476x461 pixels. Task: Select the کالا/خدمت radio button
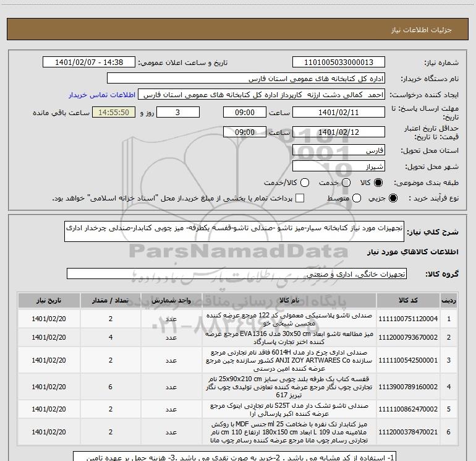[x=305, y=183]
